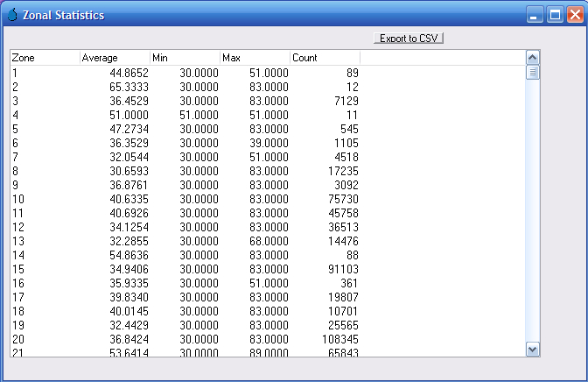Click count value 14476
Image resolution: width=588 pixels, height=382 pixels.
click(344, 241)
